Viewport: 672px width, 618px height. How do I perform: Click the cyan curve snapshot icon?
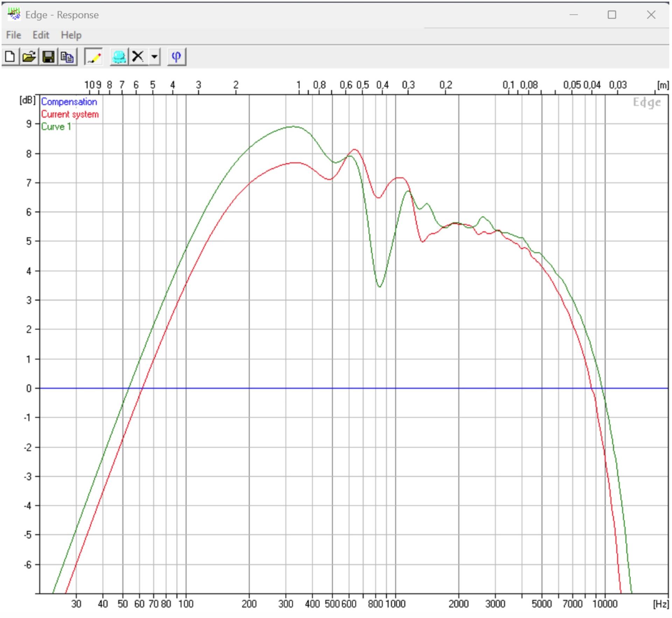(119, 56)
